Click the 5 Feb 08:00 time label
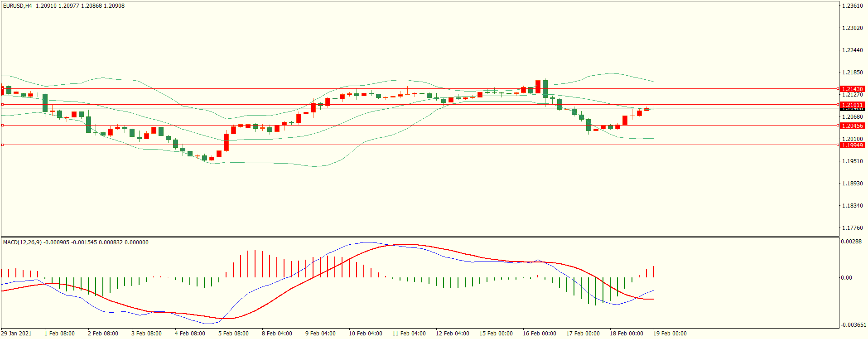 [233, 334]
